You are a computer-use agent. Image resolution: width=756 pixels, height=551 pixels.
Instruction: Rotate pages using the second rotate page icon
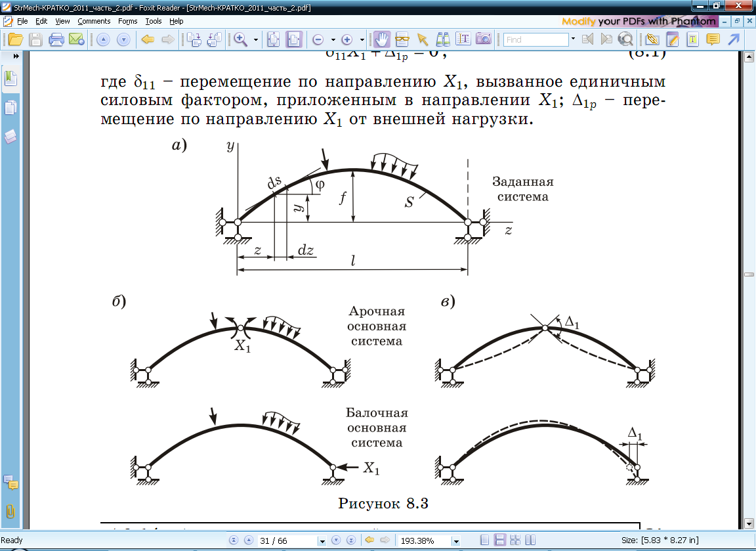click(214, 39)
